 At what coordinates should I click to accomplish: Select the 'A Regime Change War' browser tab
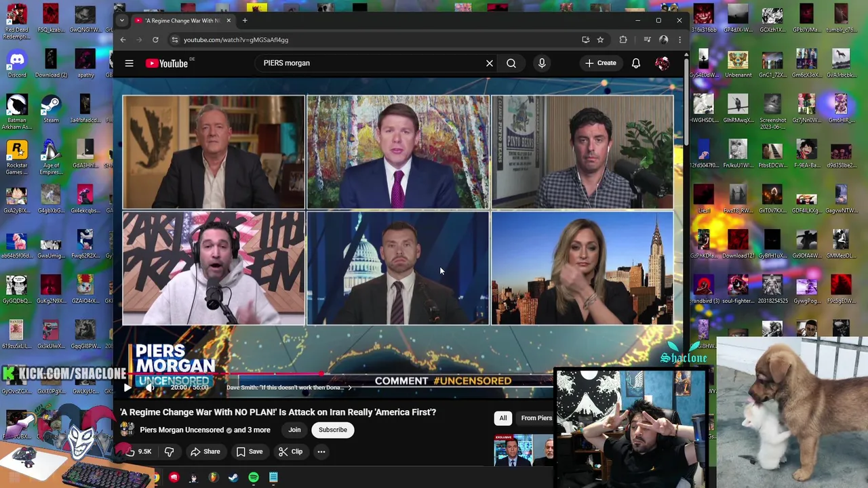(x=182, y=20)
